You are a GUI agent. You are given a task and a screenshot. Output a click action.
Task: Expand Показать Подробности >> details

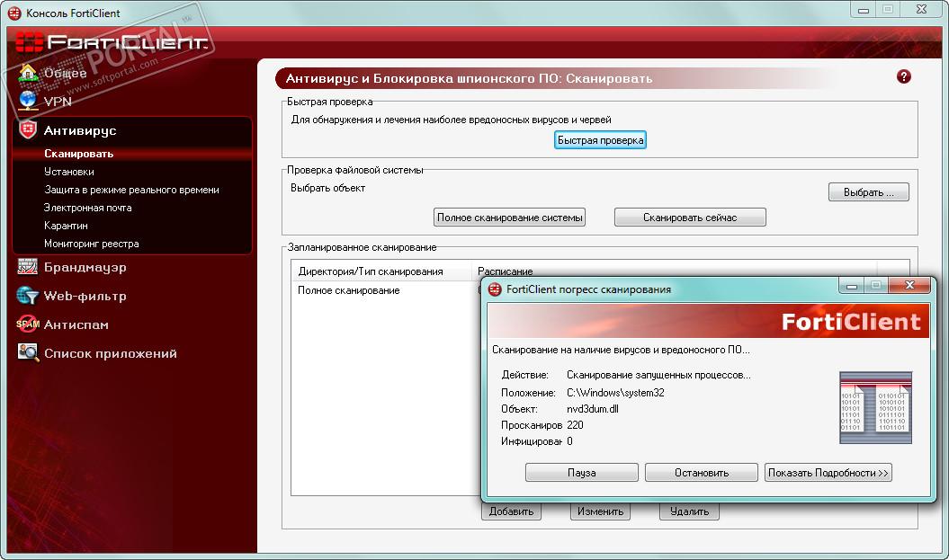(828, 472)
